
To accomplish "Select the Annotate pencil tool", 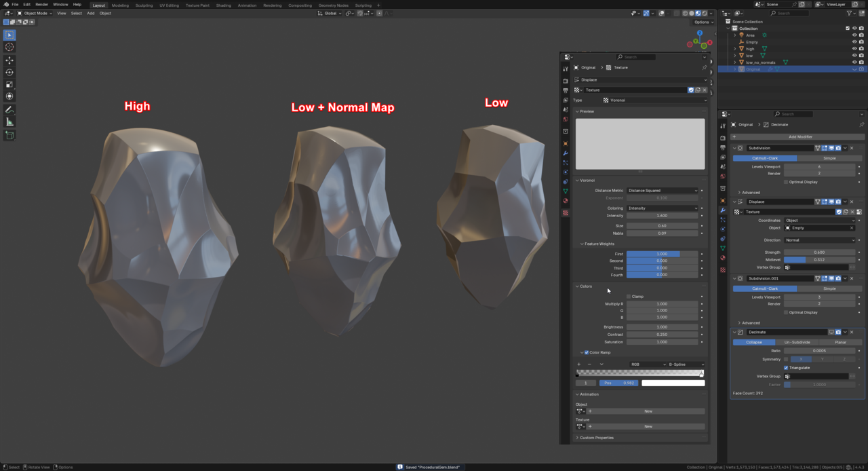I will [x=9, y=109].
